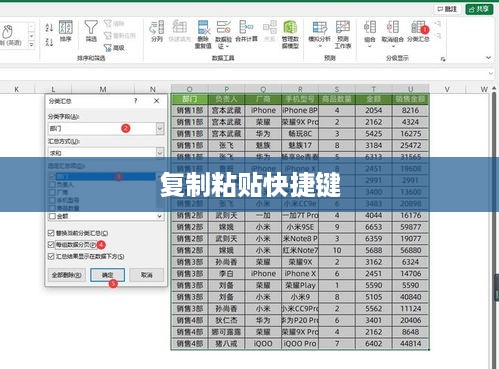499x369 pixels.
Task: Select column M header
Action: click(103, 89)
